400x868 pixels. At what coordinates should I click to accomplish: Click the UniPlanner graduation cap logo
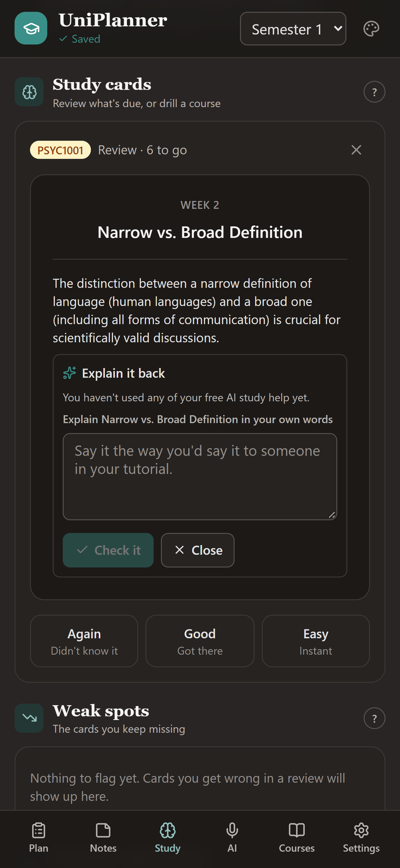31,28
